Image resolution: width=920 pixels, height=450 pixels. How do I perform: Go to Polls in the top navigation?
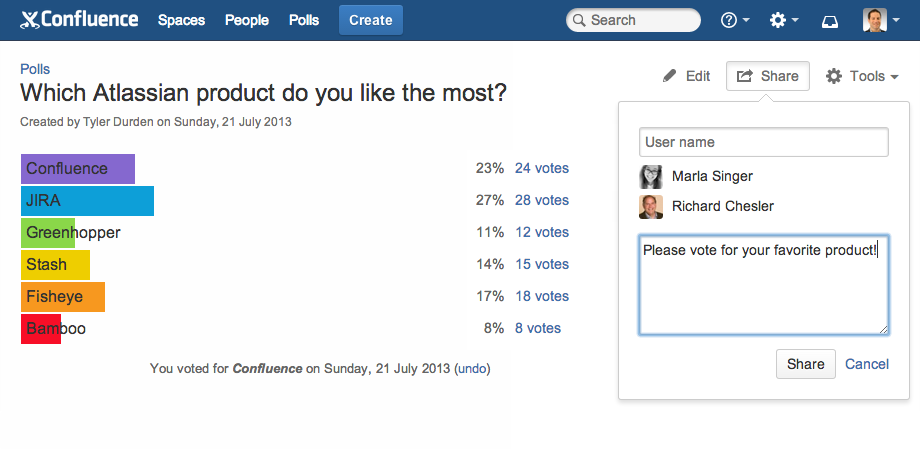[x=304, y=20]
